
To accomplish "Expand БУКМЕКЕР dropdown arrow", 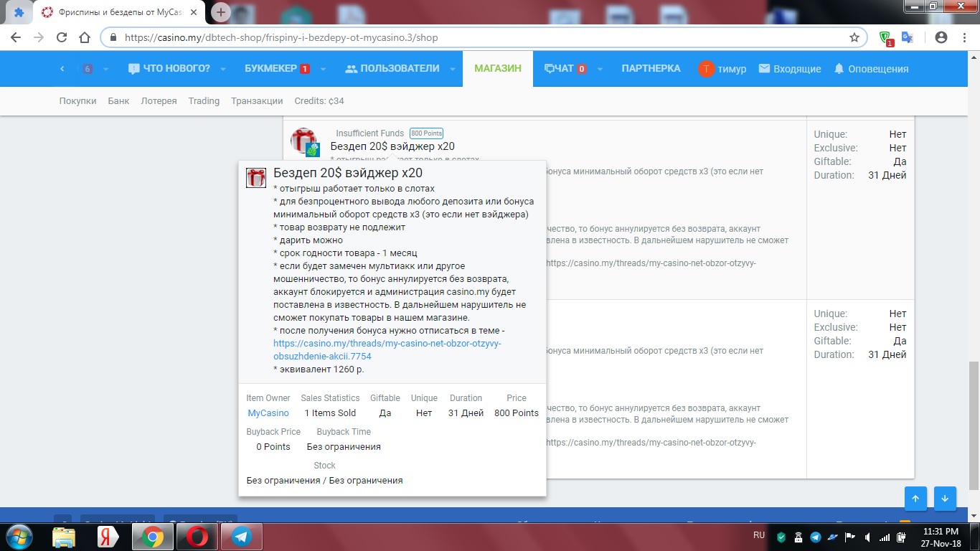I will click(323, 70).
